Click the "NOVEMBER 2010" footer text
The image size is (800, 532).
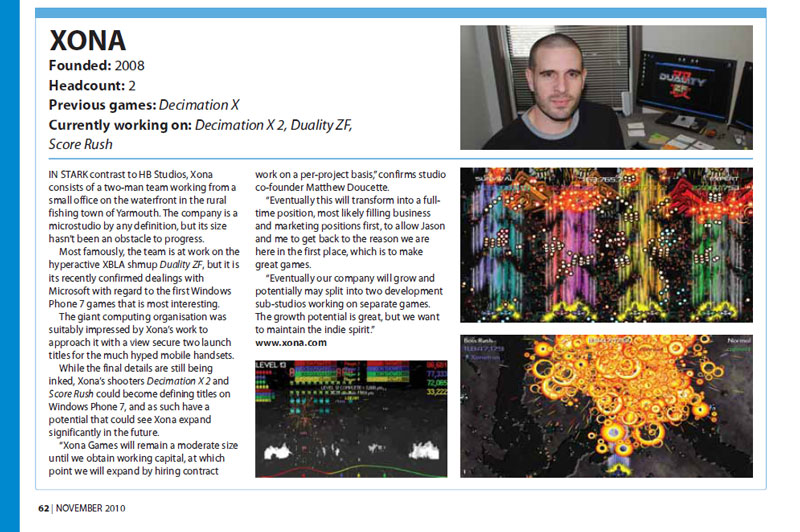point(90,508)
